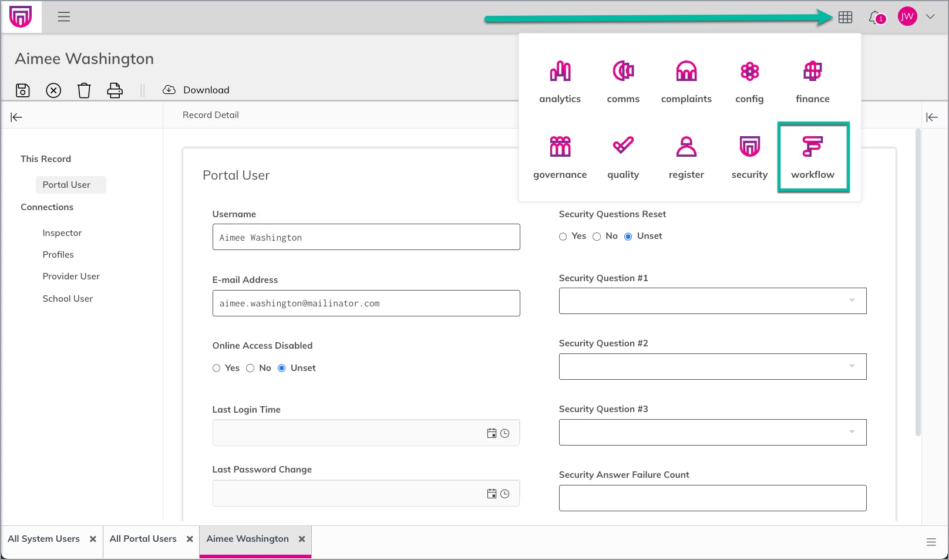Image resolution: width=949 pixels, height=560 pixels.
Task: Close the All Portal Users tab
Action: click(190, 539)
